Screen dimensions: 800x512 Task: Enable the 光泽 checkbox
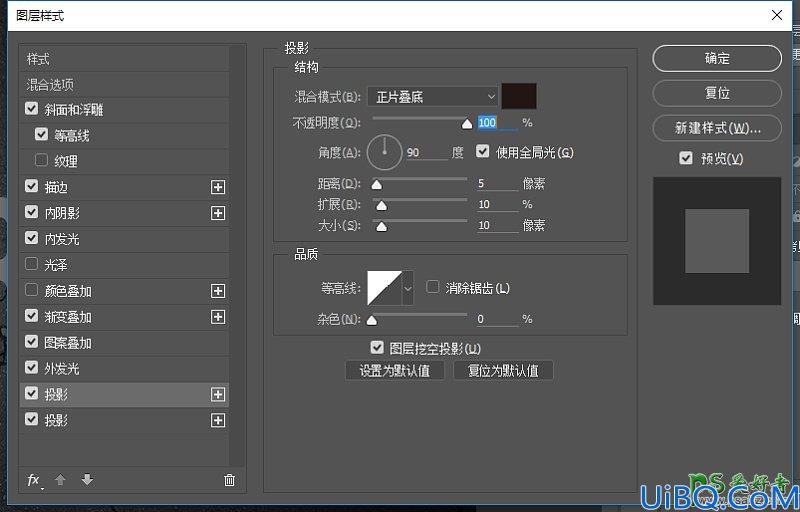coord(32,264)
